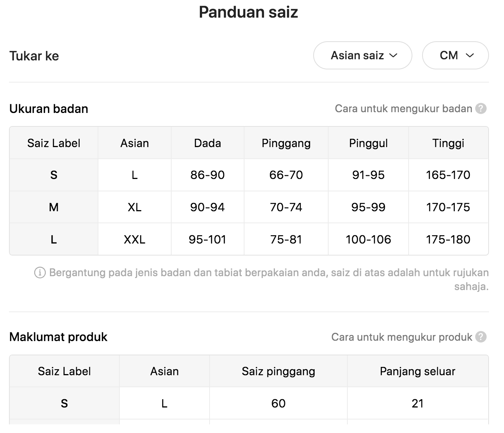
Task: Open the CM unit dropdown
Action: point(455,56)
